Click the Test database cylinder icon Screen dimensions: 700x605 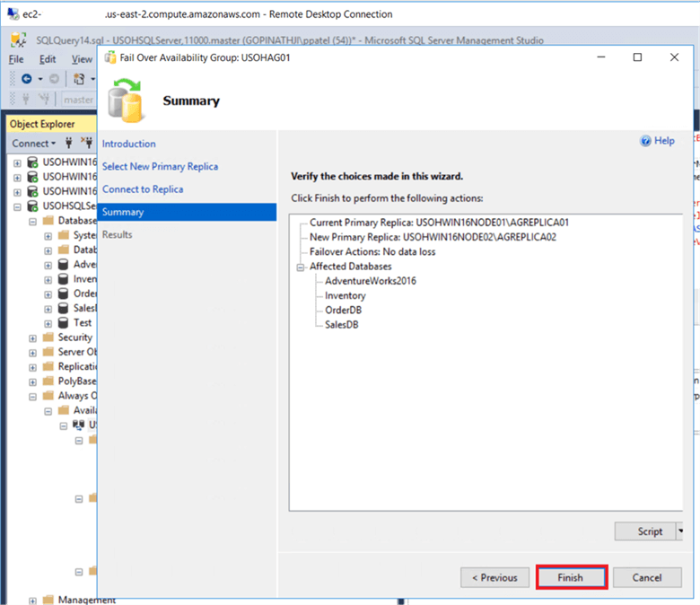point(64,323)
